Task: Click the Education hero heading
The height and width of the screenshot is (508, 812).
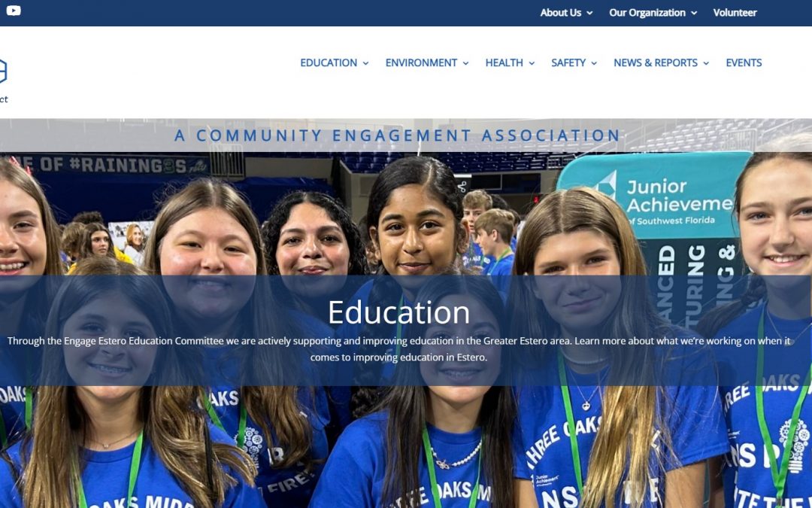Action: [x=398, y=312]
